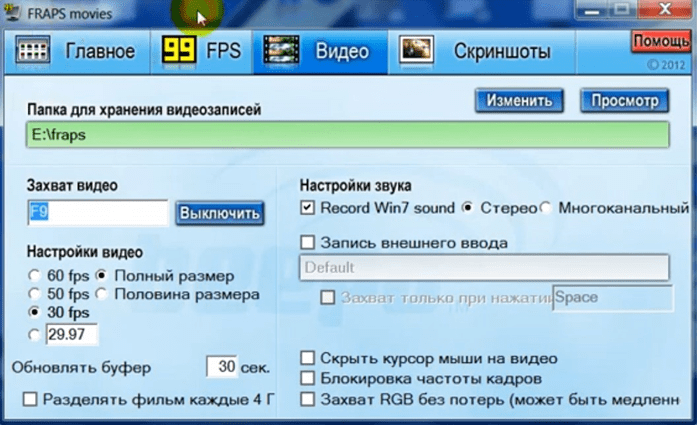
Task: Click the 29.97 custom fps field
Action: click(71, 335)
